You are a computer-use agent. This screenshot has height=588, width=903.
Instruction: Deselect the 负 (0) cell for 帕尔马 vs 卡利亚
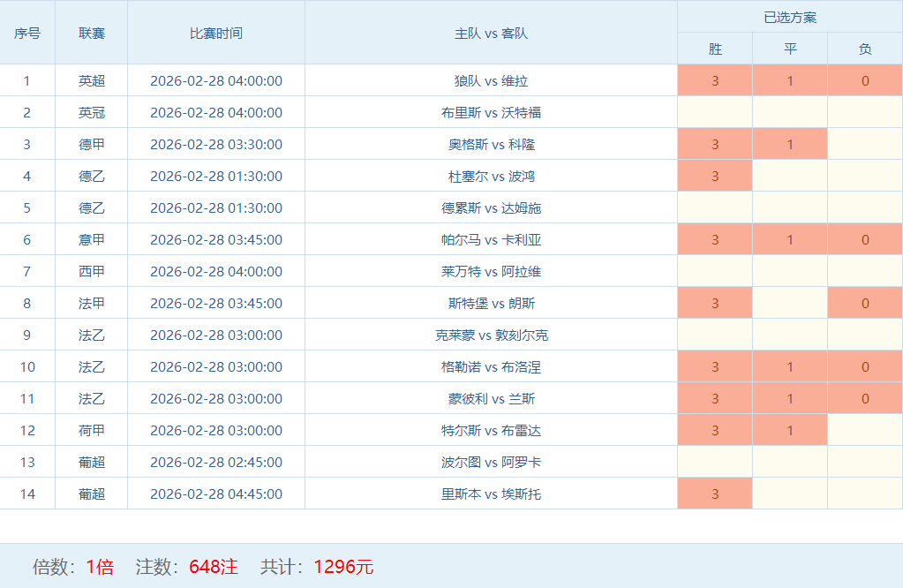865,239
